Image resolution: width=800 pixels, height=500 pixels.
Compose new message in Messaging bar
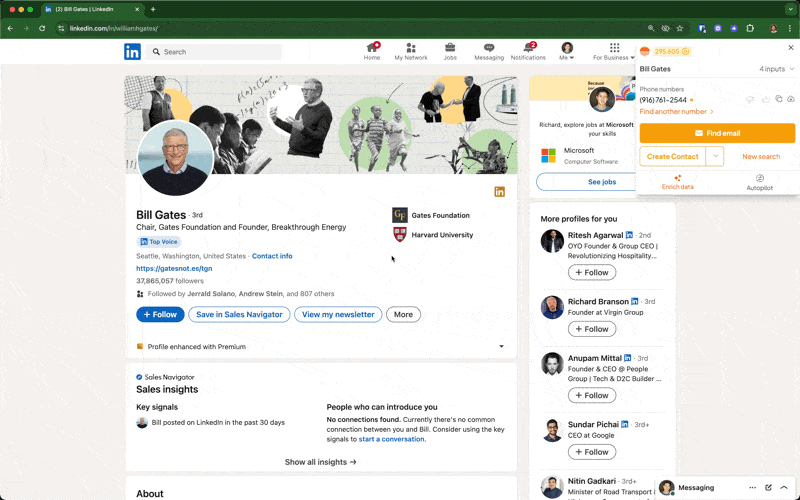pos(768,488)
